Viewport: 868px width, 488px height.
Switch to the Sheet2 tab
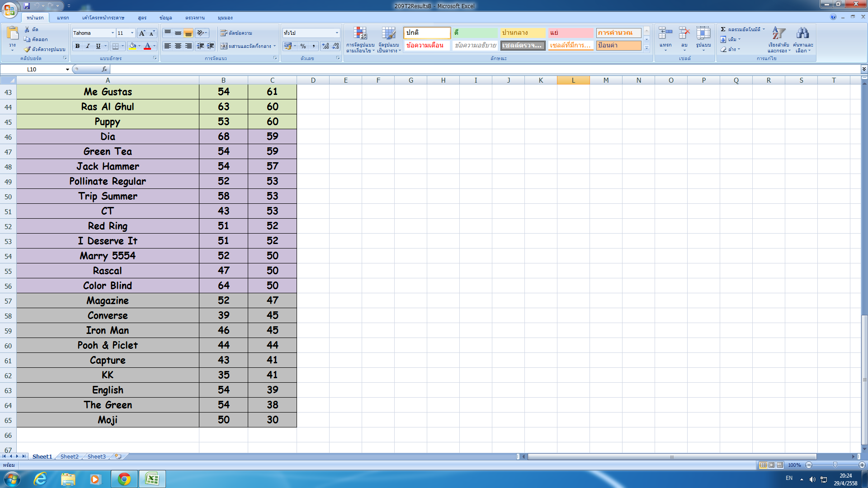pyautogui.click(x=69, y=456)
